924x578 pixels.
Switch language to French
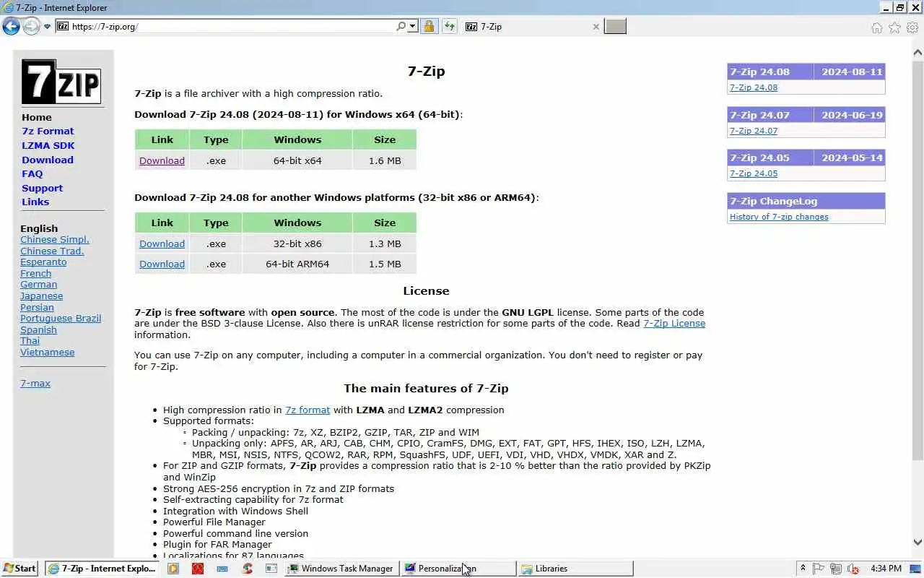(x=35, y=274)
